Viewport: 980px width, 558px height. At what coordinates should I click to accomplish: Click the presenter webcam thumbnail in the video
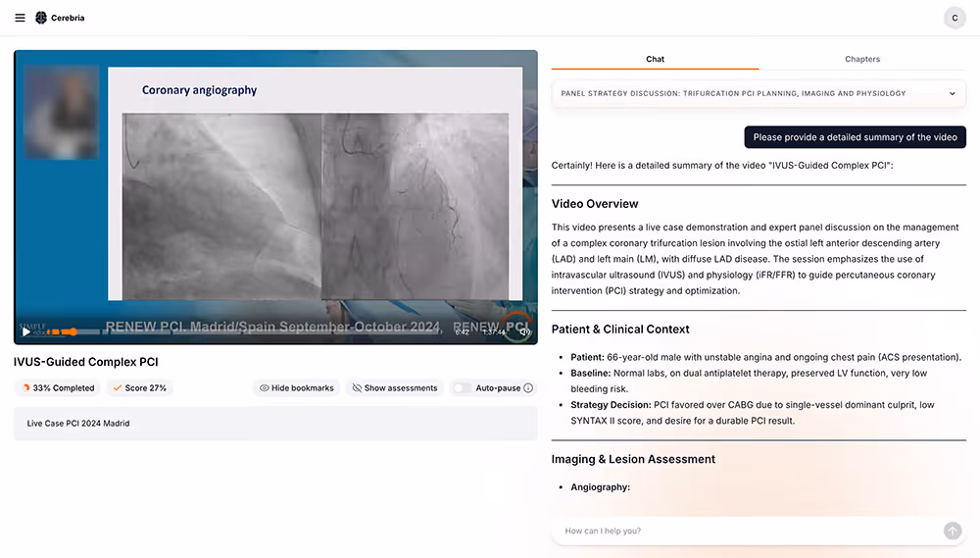[61, 112]
